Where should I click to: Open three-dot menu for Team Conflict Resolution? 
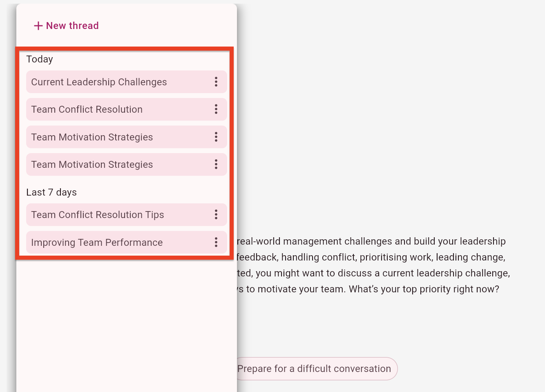(216, 109)
